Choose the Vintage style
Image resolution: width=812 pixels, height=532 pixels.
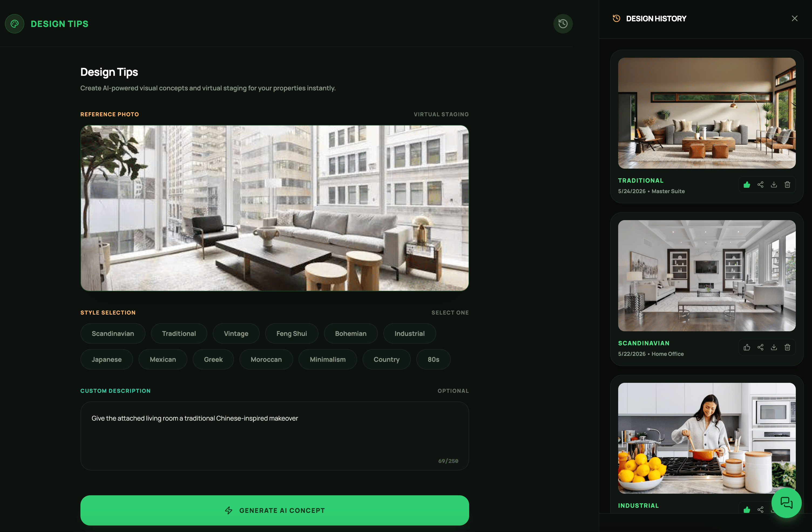coord(236,333)
